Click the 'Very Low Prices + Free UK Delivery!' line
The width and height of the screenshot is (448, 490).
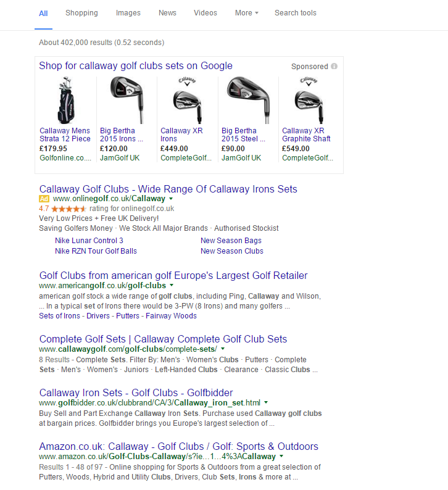click(99, 218)
